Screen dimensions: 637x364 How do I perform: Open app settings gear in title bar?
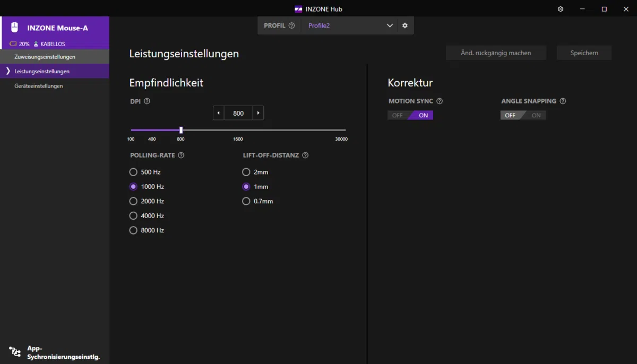tap(561, 9)
